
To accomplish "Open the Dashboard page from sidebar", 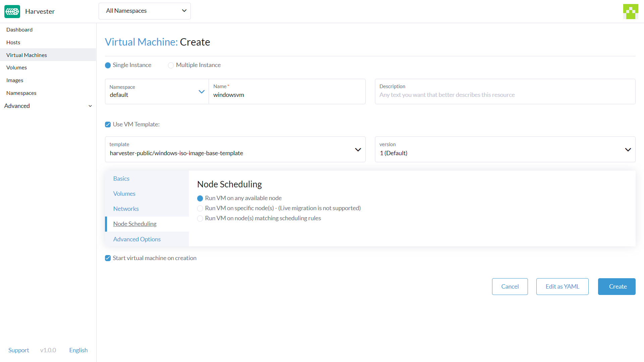I will tap(19, 29).
